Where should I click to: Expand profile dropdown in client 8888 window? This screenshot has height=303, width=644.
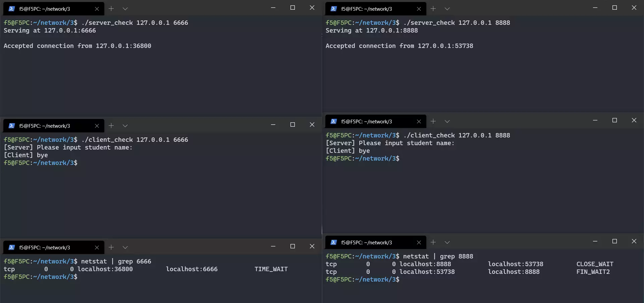click(447, 121)
